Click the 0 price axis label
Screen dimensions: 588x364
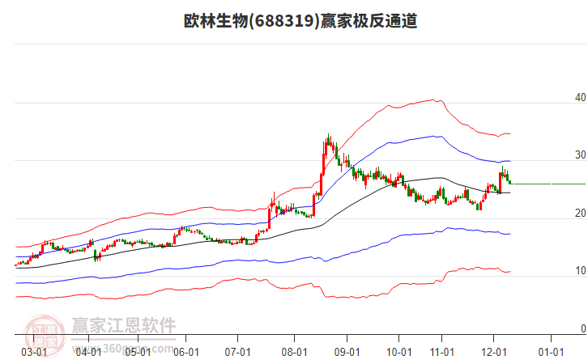(583, 328)
